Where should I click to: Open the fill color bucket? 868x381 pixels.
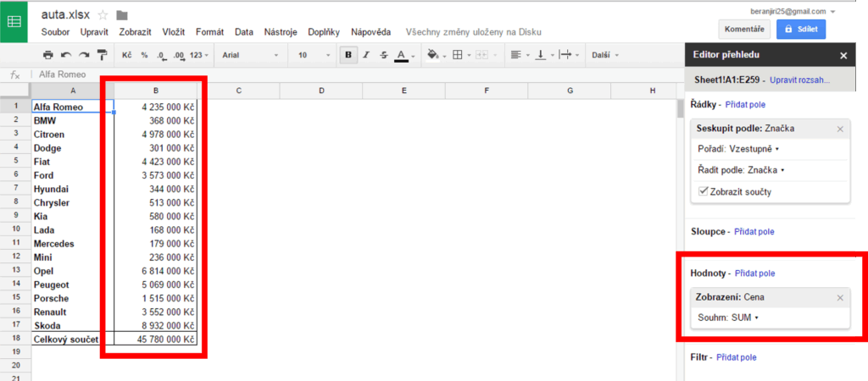pyautogui.click(x=433, y=55)
